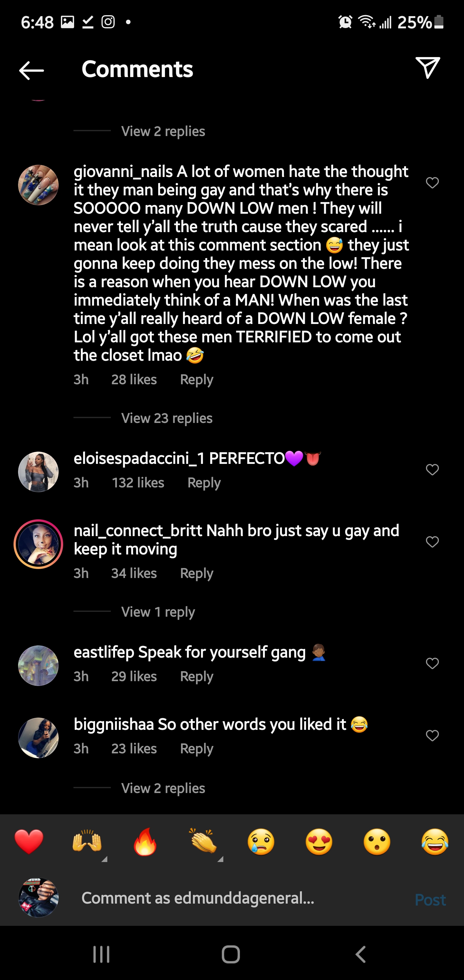This screenshot has height=980, width=464.
Task: Open nail_connect_britt's story profile picture
Action: coord(38,544)
